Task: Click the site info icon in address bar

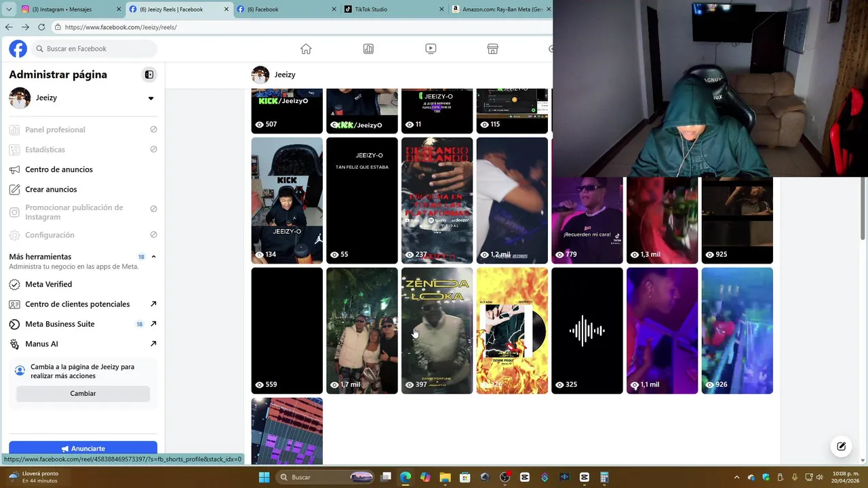Action: click(58, 27)
